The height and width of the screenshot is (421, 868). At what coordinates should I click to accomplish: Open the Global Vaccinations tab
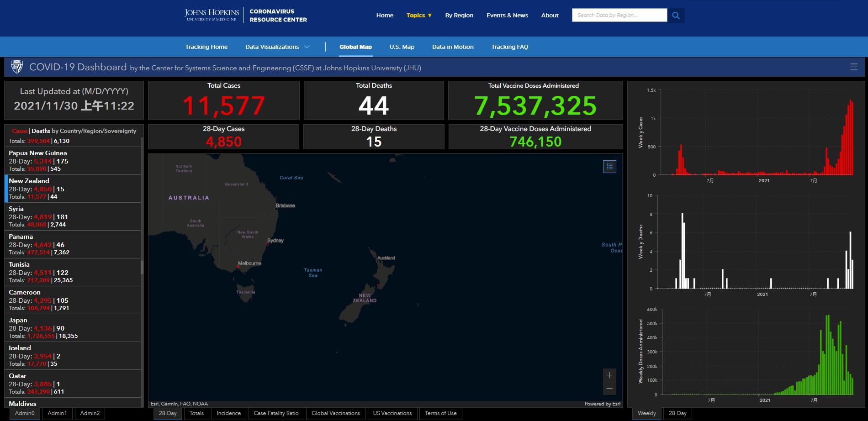click(x=336, y=413)
